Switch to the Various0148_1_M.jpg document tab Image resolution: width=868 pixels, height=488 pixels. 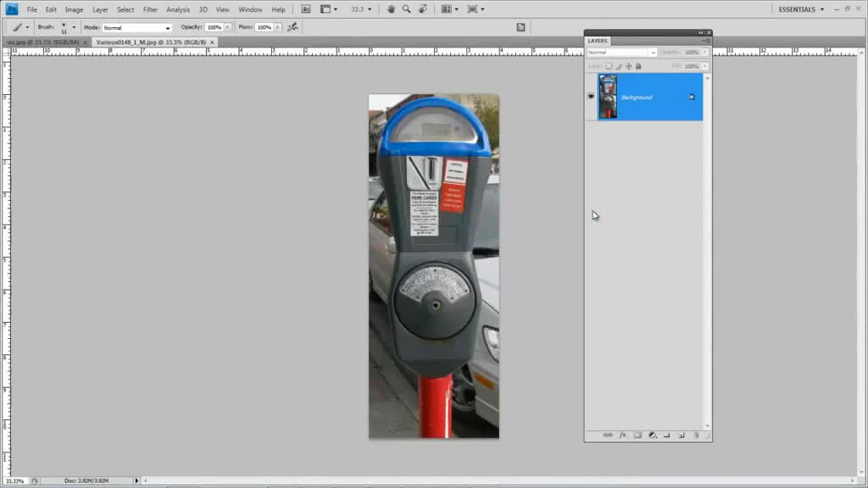[x=151, y=42]
